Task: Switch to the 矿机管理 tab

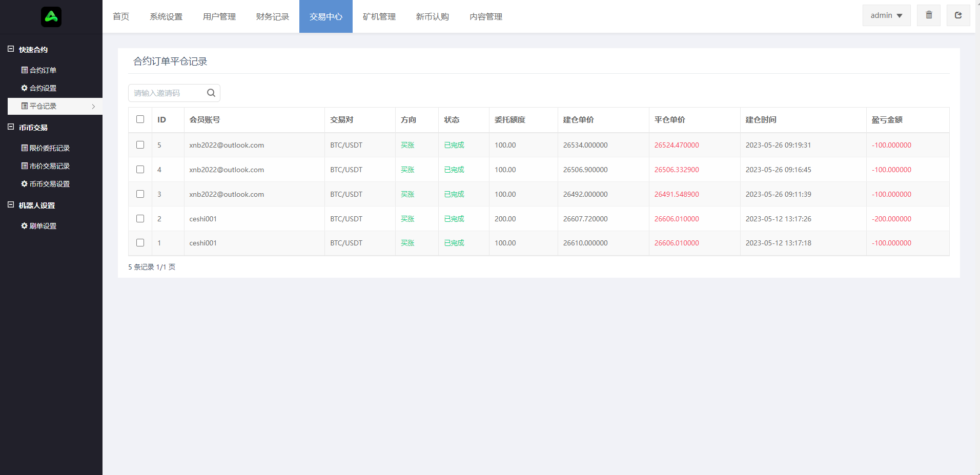Action: [379, 16]
